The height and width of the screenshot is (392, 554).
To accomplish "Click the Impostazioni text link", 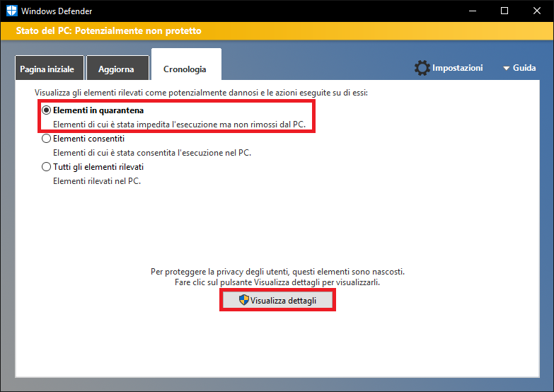I will click(457, 68).
